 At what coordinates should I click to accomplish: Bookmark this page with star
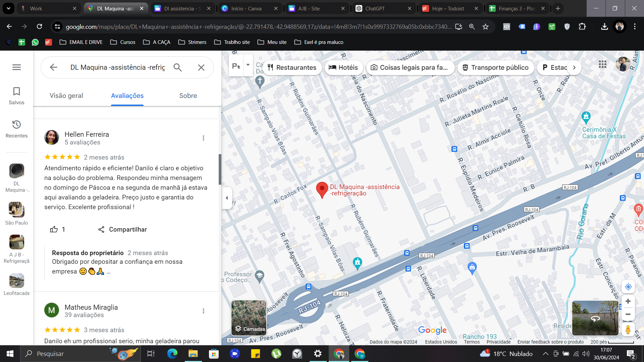(x=485, y=26)
